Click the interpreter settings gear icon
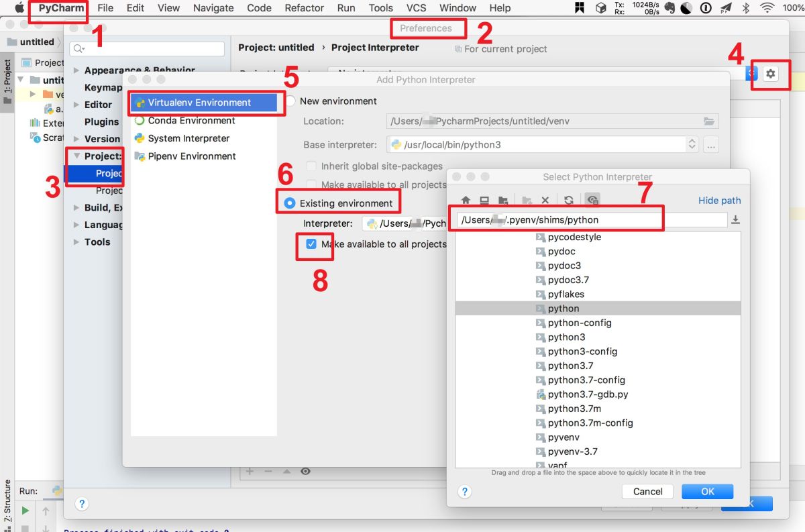The height and width of the screenshot is (532, 805). coord(771,74)
